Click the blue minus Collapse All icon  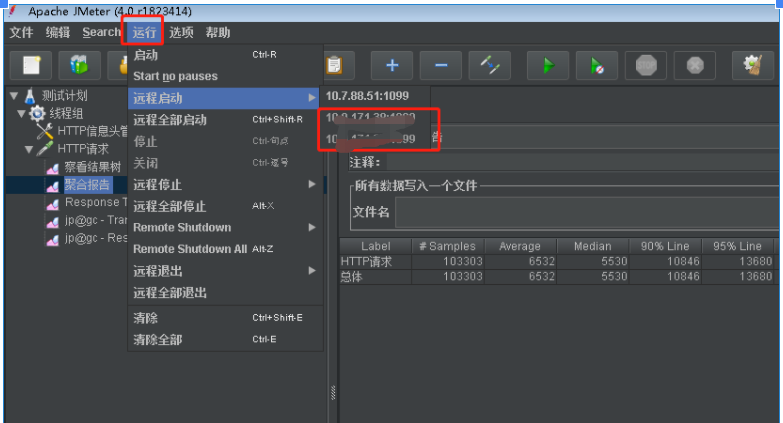[x=440, y=65]
